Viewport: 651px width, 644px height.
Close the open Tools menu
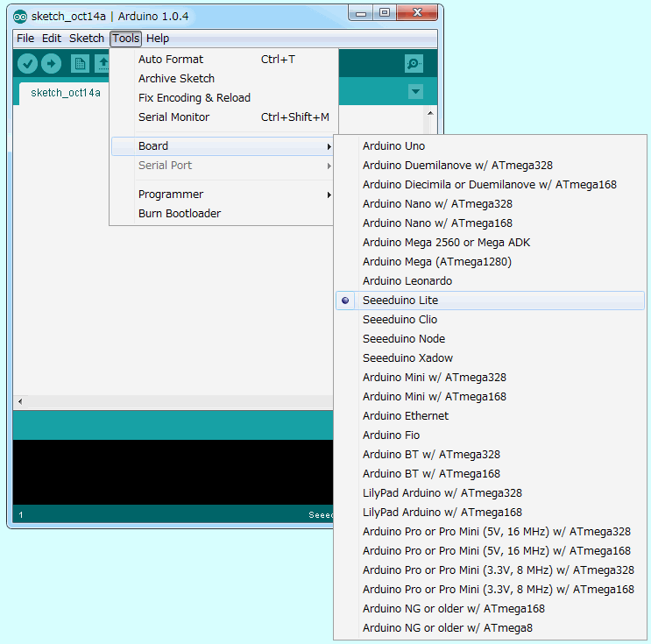pyautogui.click(x=126, y=39)
